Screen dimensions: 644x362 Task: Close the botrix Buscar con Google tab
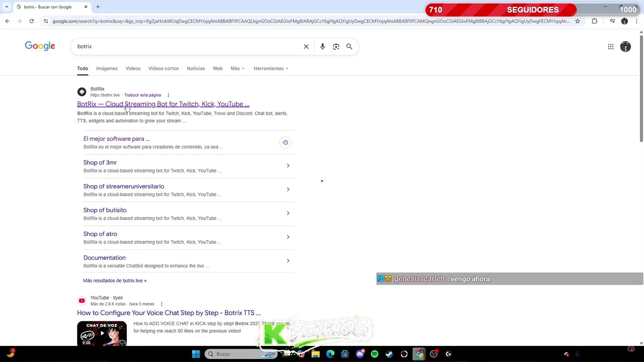coord(86,7)
